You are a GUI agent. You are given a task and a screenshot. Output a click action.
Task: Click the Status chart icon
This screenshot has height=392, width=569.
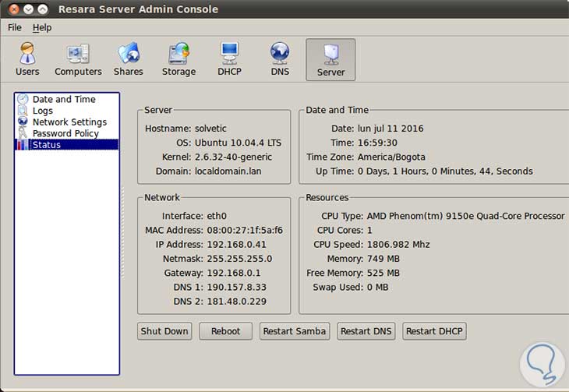coord(23,144)
